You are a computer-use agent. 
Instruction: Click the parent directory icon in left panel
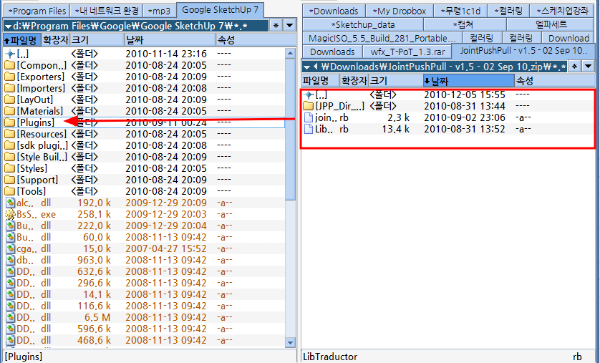point(10,54)
